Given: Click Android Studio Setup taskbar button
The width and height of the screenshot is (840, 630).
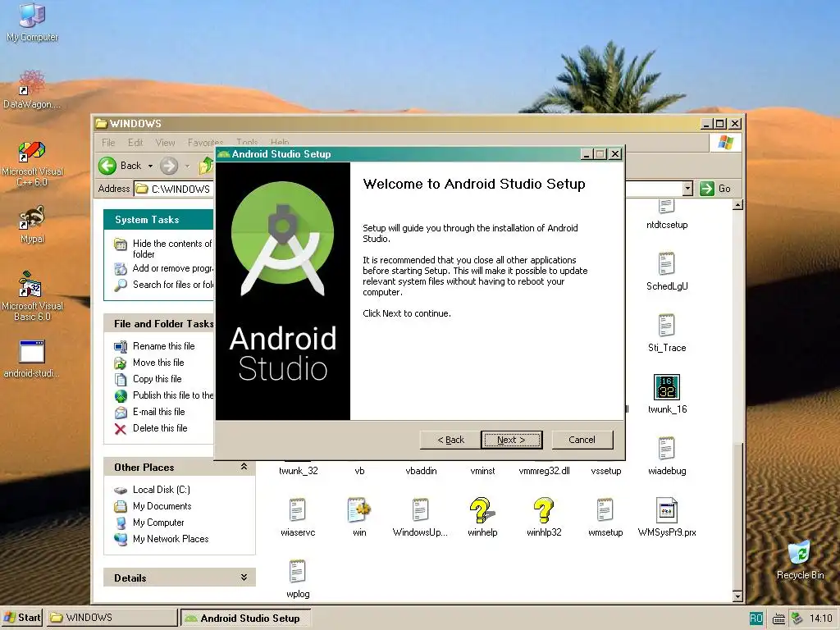Looking at the screenshot, I should pos(244,618).
